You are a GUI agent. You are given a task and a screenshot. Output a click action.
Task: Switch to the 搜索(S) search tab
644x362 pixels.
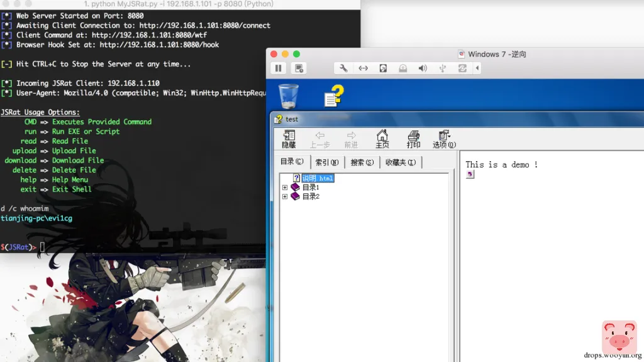(x=362, y=162)
